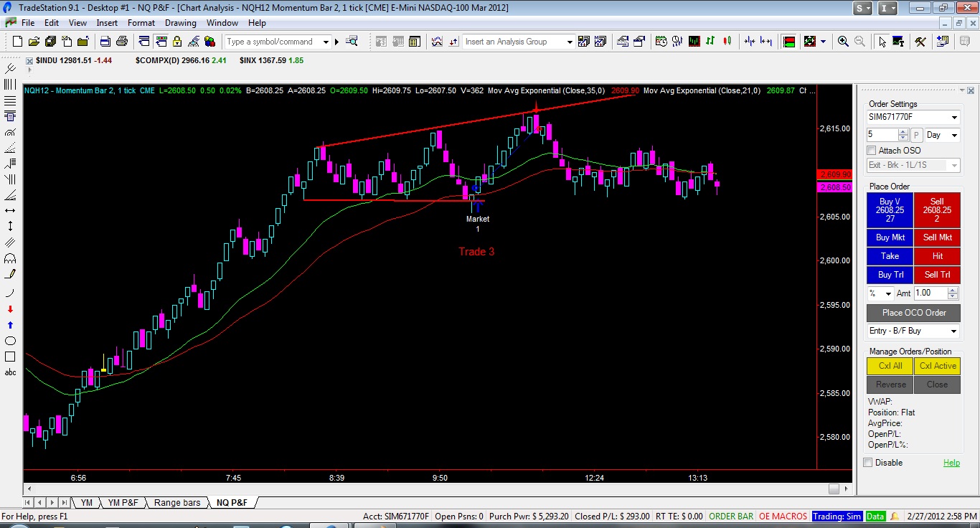Select the rectangle drawing tool
Image resolution: width=980 pixels, height=528 pixels.
10,356
